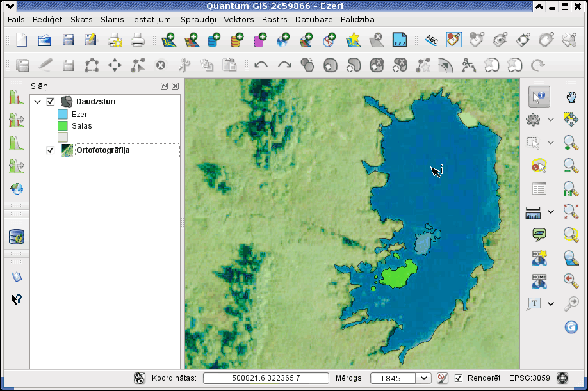Viewport: 588px width, 391px height.
Task: Click the Koordinātas input field
Action: tap(266, 378)
